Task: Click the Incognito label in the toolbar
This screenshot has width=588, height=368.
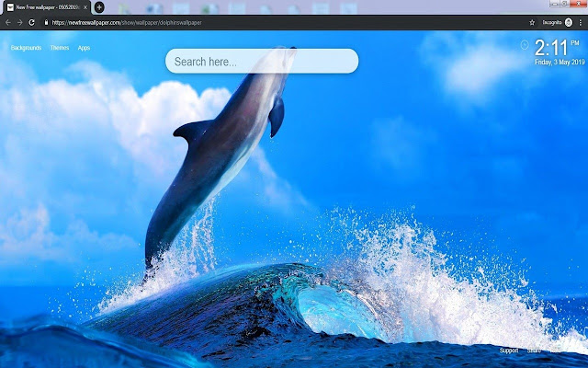Action: pyautogui.click(x=552, y=22)
